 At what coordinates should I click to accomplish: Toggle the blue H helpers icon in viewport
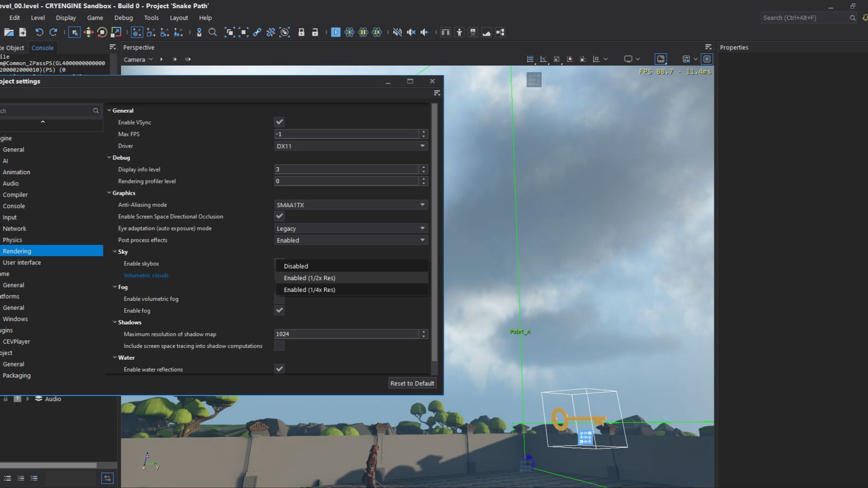(707, 59)
